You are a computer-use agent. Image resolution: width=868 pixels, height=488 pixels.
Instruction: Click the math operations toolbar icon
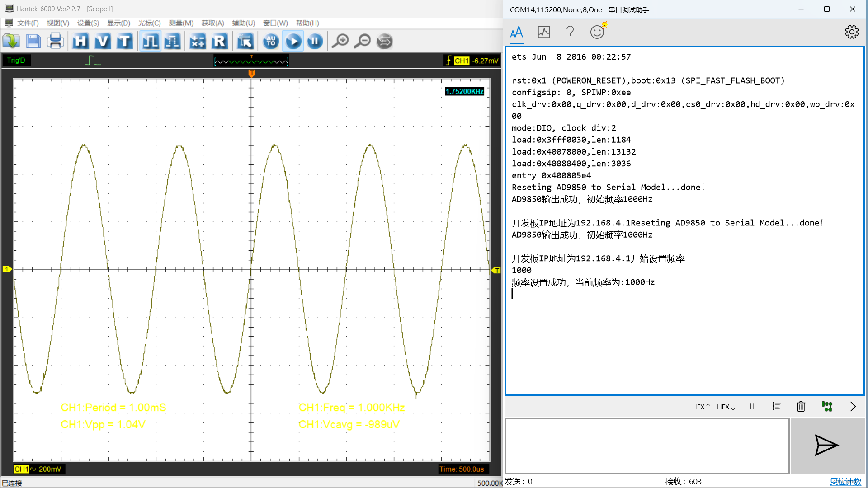(x=198, y=42)
